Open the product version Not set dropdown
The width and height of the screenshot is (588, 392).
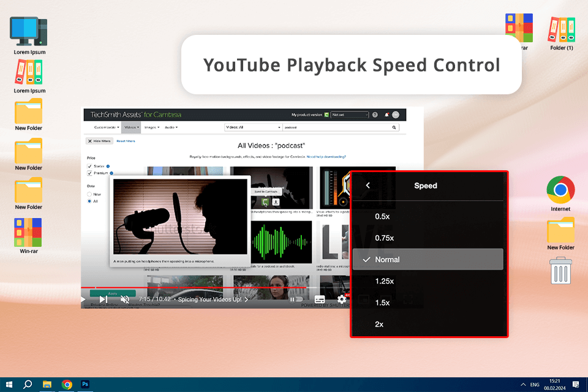pos(350,115)
